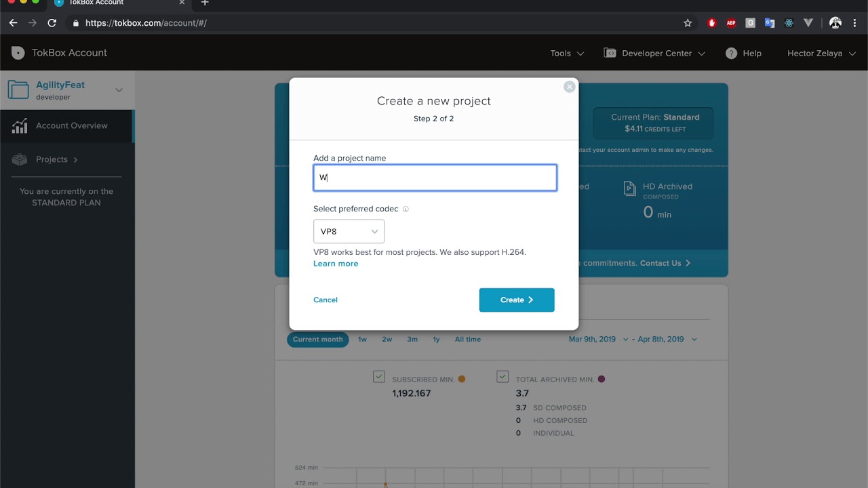Click the Projects box icon in sidebar
The width and height of the screenshot is (868, 488).
20,160
